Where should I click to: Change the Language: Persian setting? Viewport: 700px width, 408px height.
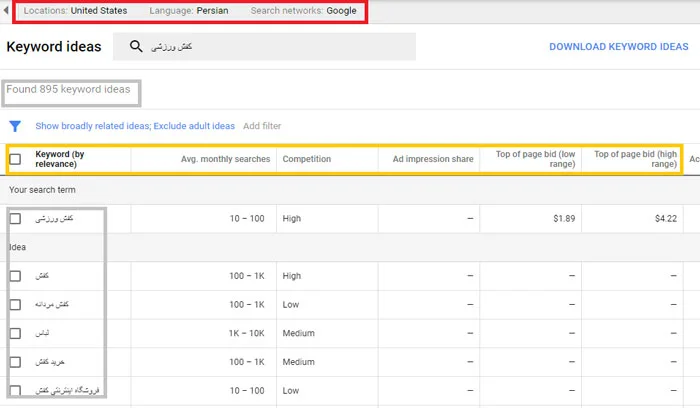point(189,10)
